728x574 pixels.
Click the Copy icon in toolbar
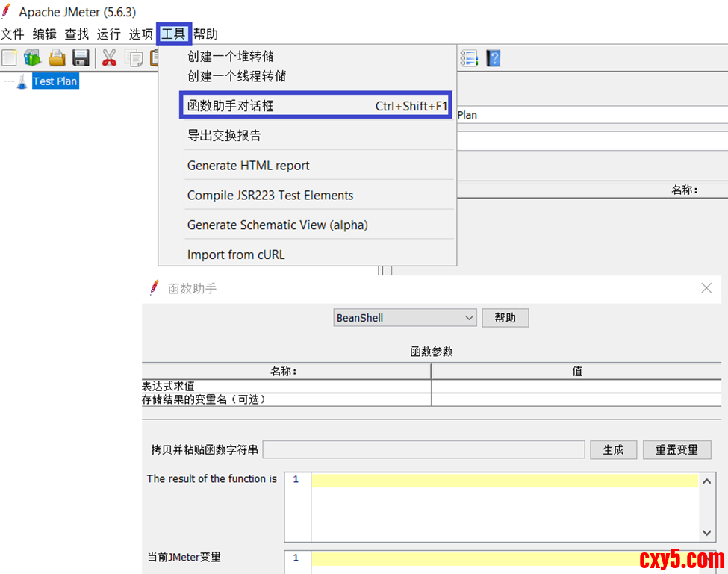pyautogui.click(x=134, y=58)
